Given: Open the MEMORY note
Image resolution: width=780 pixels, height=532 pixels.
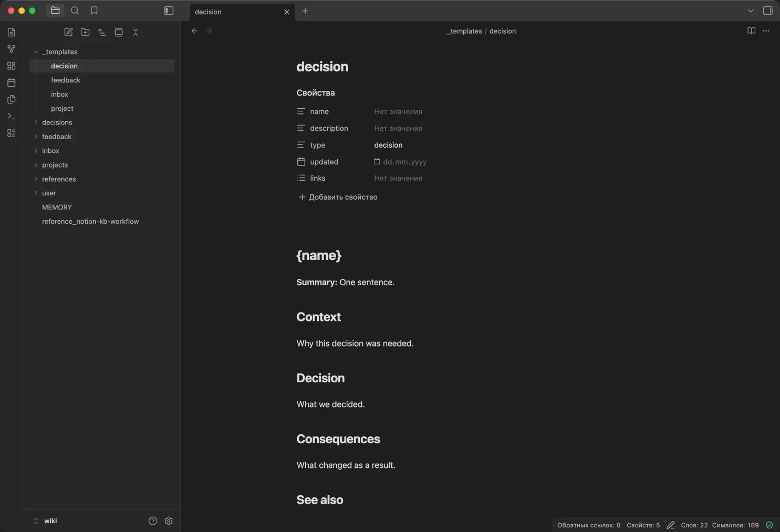Looking at the screenshot, I should tap(57, 207).
